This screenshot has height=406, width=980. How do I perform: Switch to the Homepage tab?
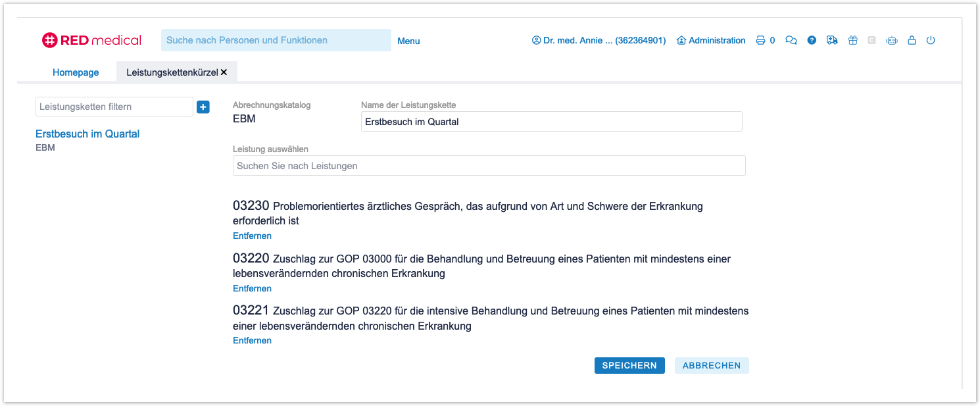[76, 72]
